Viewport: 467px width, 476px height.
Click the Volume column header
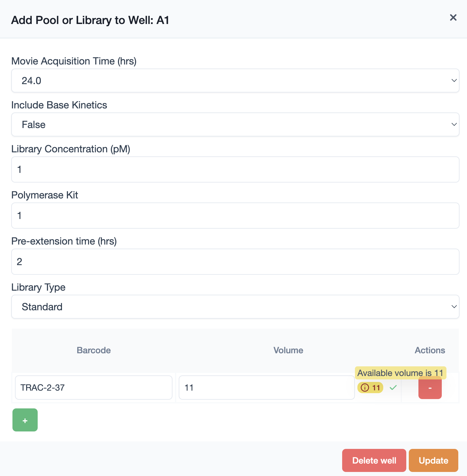coord(288,350)
